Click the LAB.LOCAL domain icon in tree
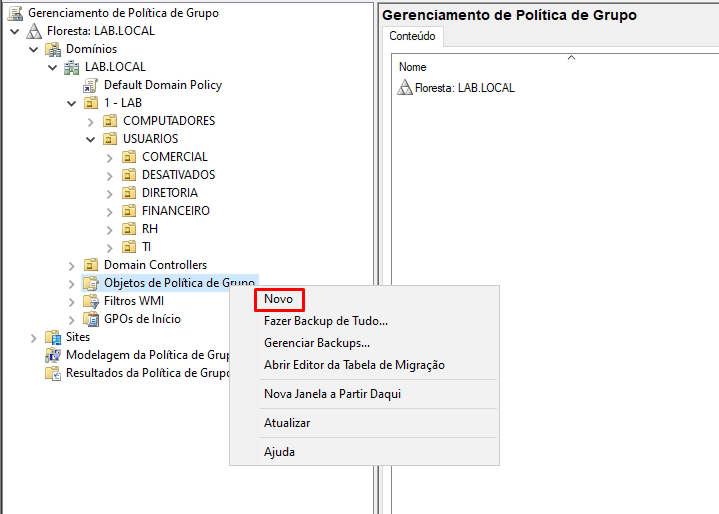 pyautogui.click(x=72, y=67)
